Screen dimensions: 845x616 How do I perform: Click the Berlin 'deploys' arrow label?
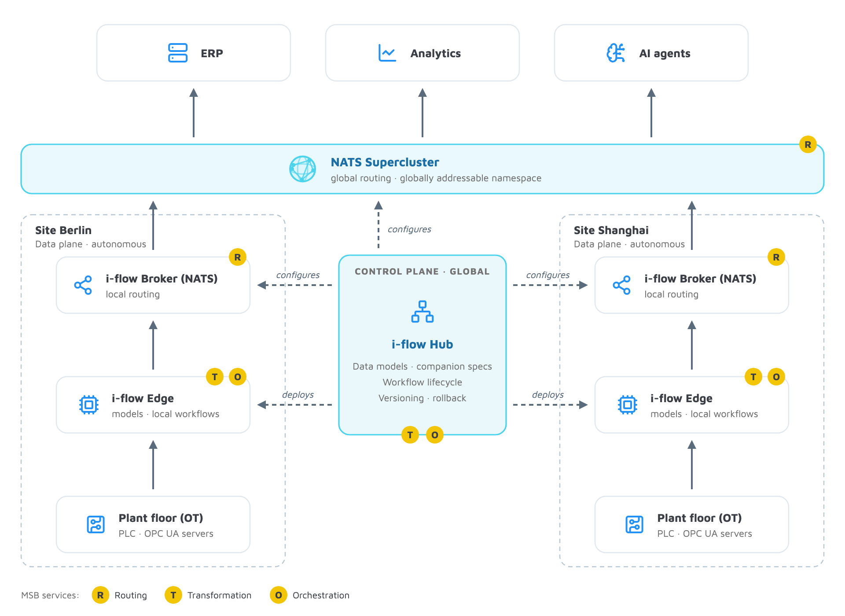298,395
